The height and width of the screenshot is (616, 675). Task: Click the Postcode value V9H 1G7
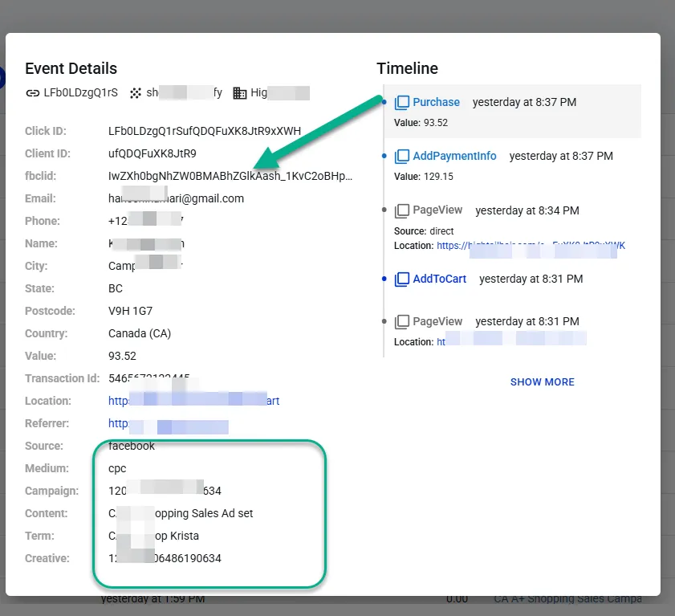click(x=131, y=311)
